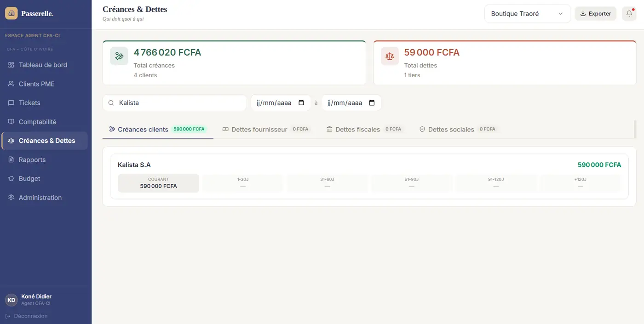Viewport: 644px width, 324px height.
Task: Click the Kalista S.A client name
Action: pos(134,165)
